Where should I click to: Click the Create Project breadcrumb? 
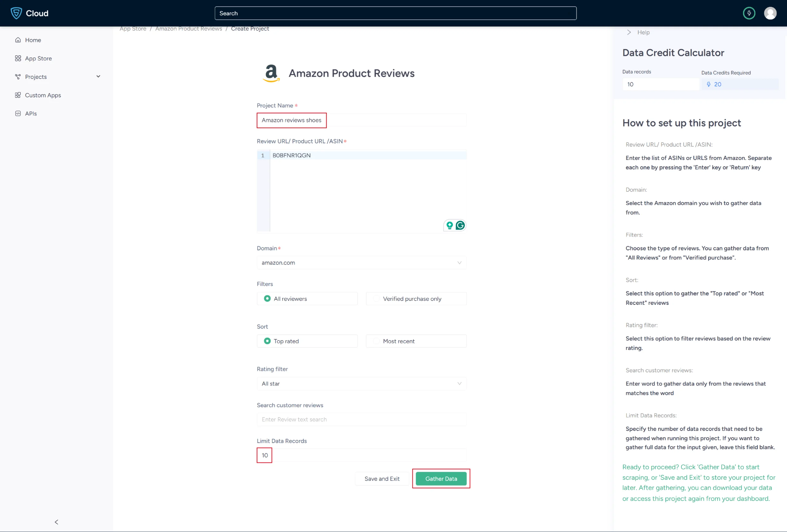coord(250,29)
